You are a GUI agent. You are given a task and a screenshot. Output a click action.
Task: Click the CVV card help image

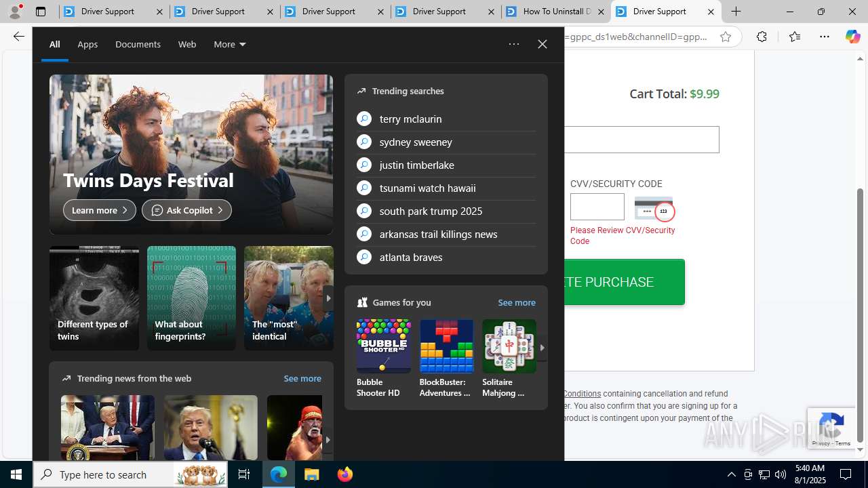[x=654, y=209]
